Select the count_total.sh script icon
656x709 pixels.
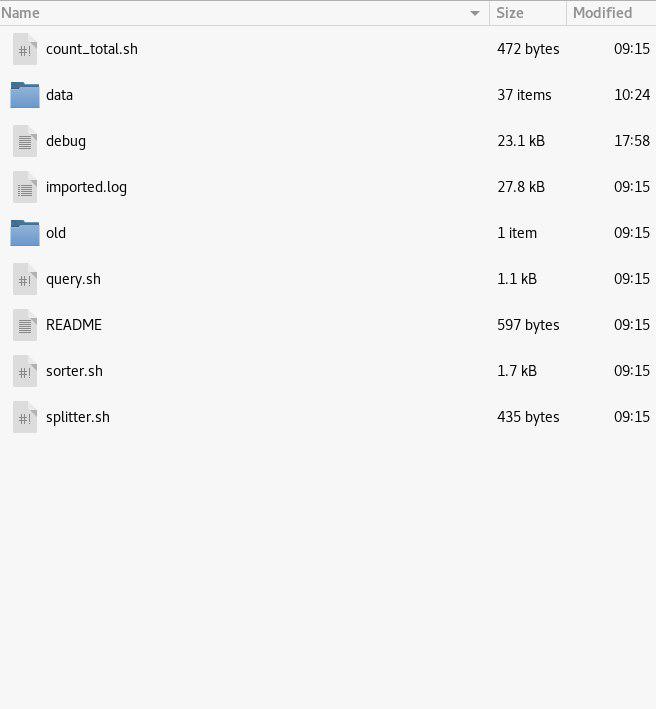pos(25,49)
